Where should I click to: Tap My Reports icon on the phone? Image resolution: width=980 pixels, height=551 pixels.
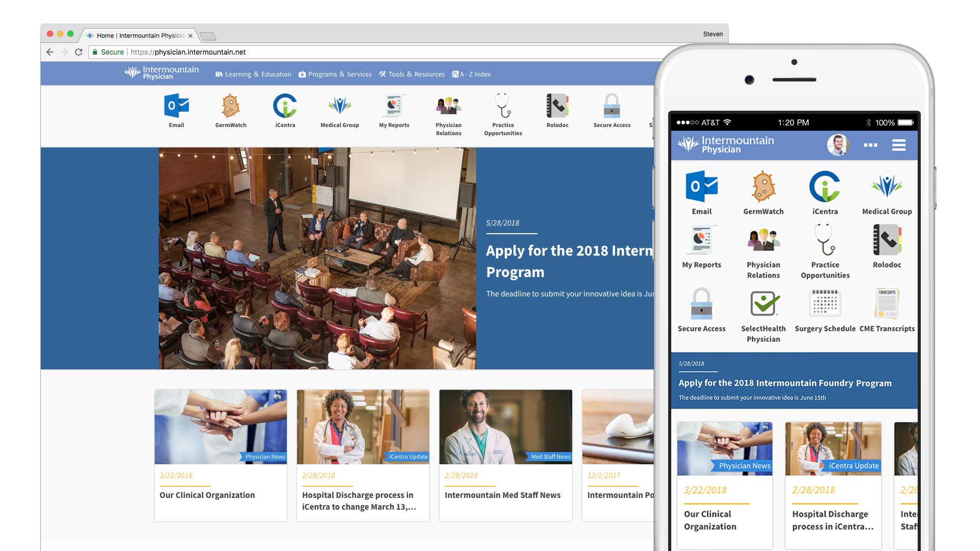pos(702,240)
